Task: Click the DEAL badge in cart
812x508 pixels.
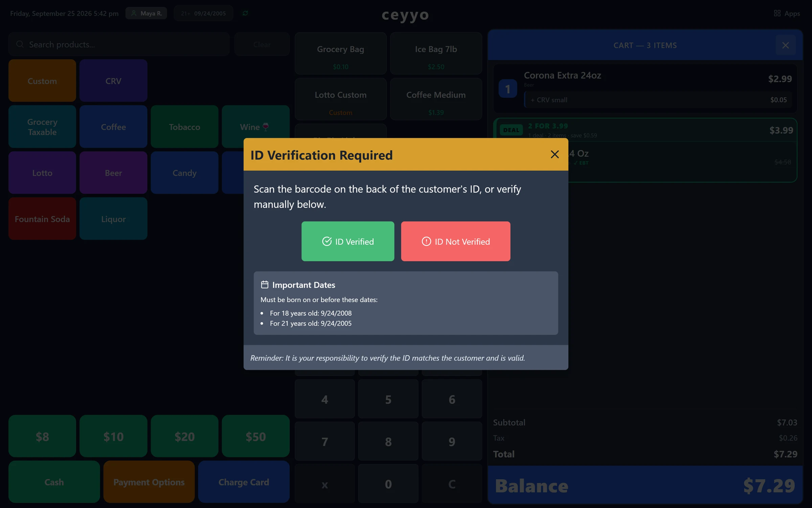Action: click(x=511, y=130)
